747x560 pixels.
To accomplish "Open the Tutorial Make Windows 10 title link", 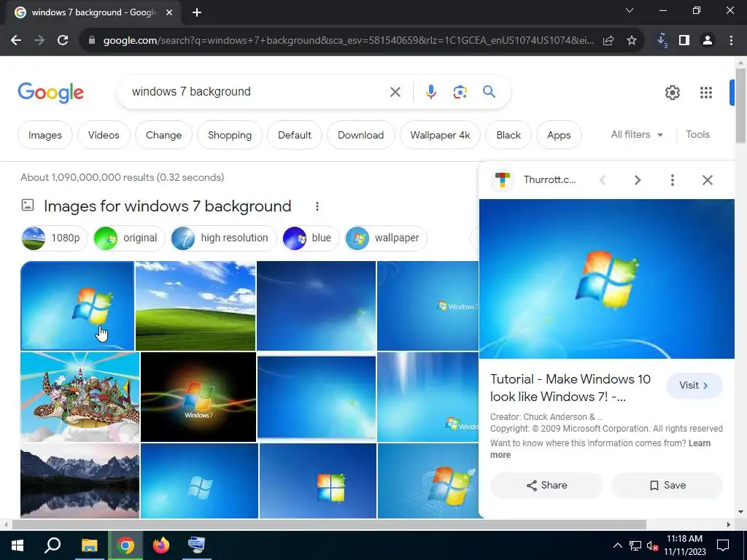I will (x=570, y=388).
